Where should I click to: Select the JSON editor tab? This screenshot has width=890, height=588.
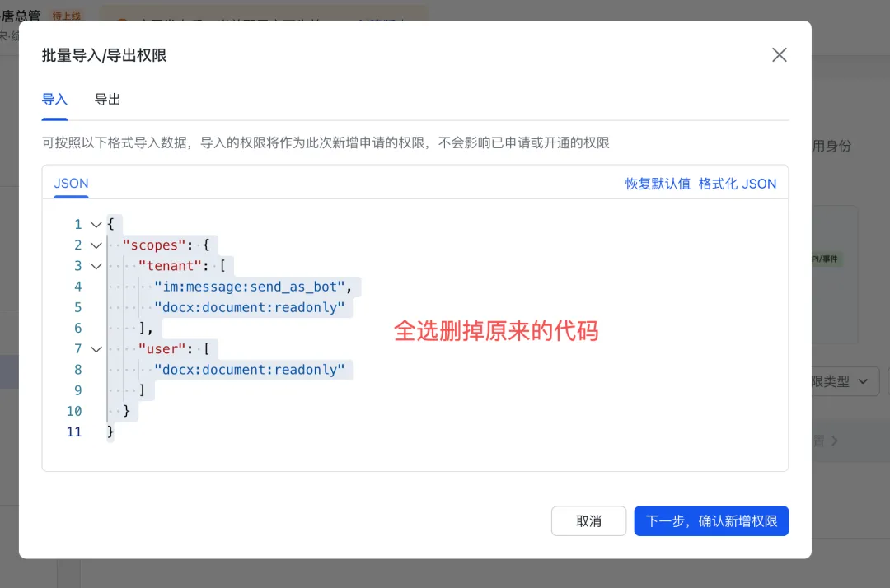(x=71, y=184)
